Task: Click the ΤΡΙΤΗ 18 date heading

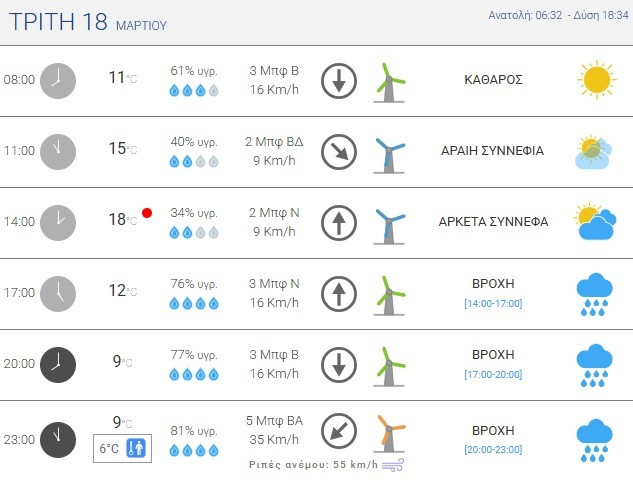Action: [x=57, y=21]
